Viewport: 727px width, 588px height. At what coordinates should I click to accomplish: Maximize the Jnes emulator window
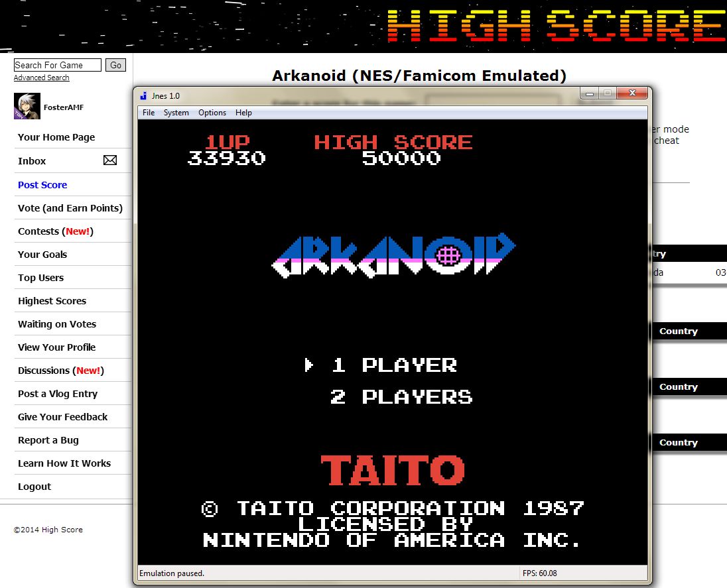point(607,93)
